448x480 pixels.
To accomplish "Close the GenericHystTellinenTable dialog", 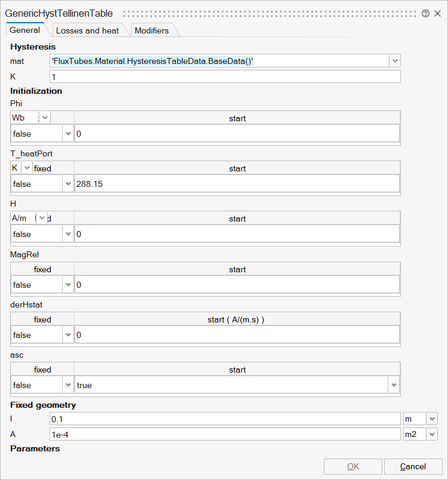I will point(437,13).
